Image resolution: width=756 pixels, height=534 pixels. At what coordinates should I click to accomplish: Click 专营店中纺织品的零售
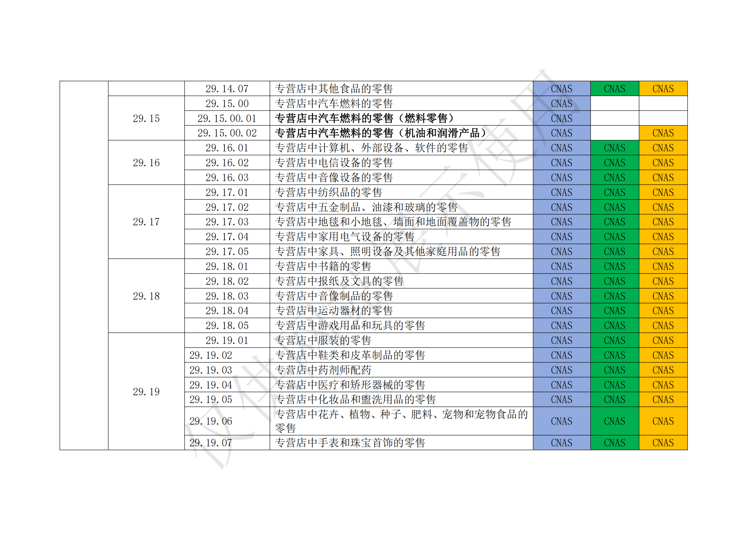coord(329,192)
